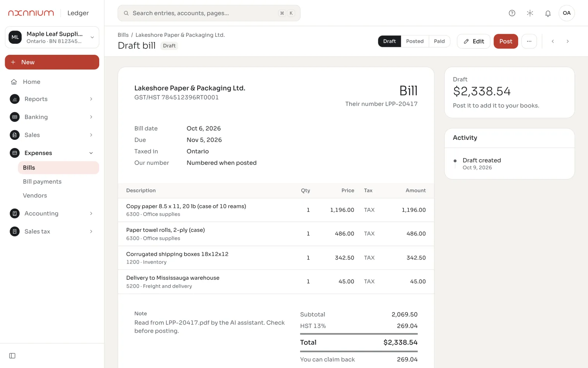Click the Banking icon in sidebar

click(15, 117)
